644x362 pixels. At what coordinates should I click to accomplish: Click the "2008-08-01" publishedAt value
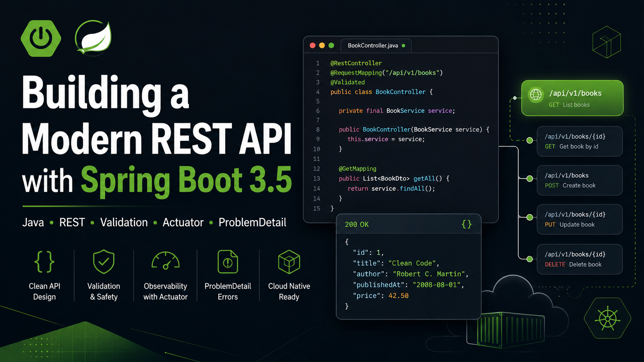coord(436,285)
